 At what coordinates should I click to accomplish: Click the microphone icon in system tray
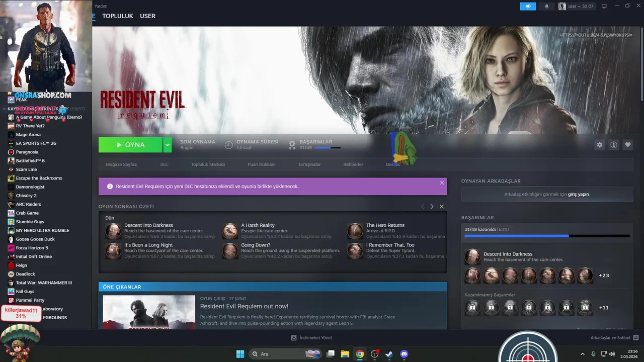[x=593, y=354]
